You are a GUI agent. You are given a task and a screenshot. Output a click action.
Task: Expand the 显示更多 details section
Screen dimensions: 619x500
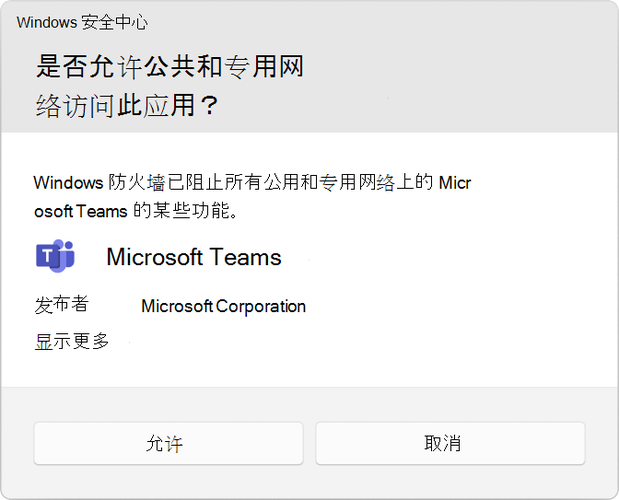tap(72, 341)
